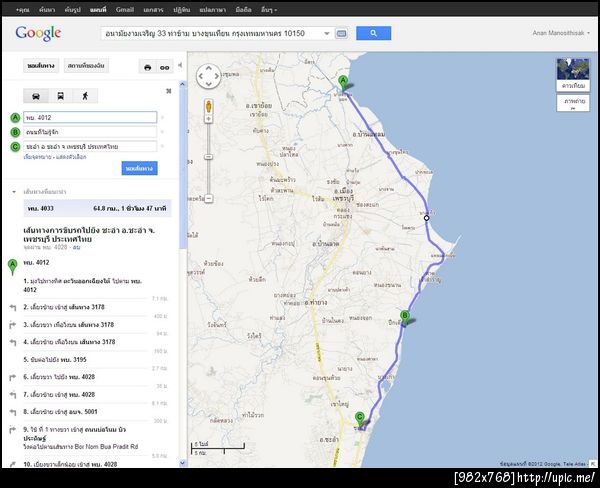Open Gmail in top navigation bar
This screenshot has height=488, width=600.
click(x=125, y=10)
